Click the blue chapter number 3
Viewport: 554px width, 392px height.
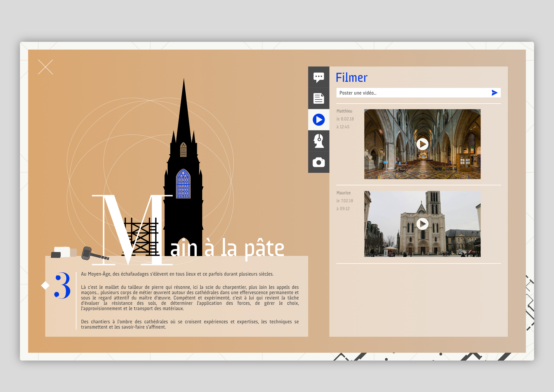[62, 285]
